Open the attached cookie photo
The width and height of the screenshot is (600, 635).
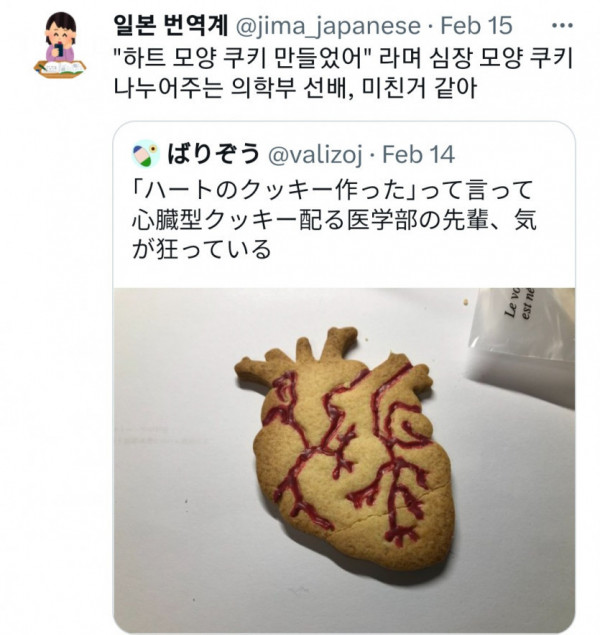click(x=344, y=460)
